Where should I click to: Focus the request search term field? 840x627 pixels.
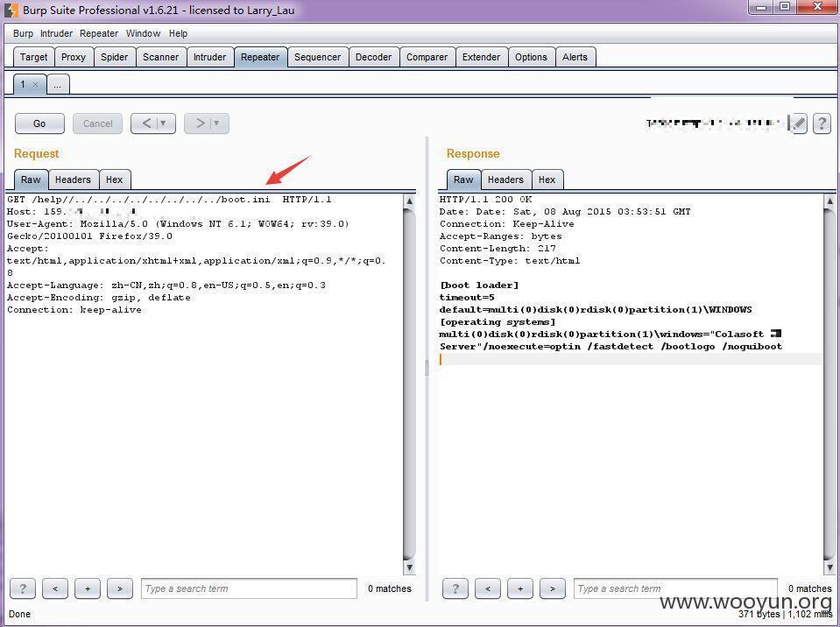point(249,588)
